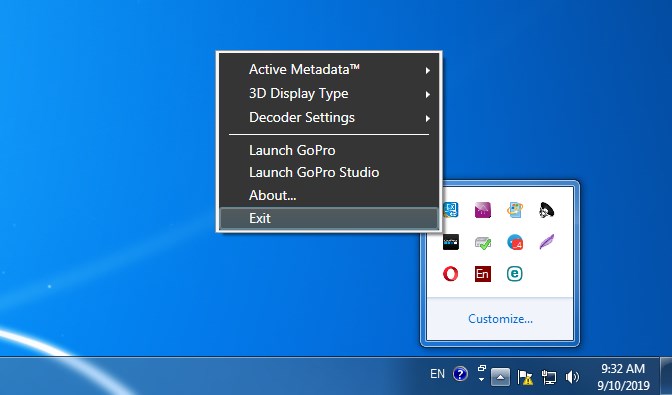This screenshot has width=672, height=395.
Task: Click the network connection tray icon
Action: pos(549,377)
